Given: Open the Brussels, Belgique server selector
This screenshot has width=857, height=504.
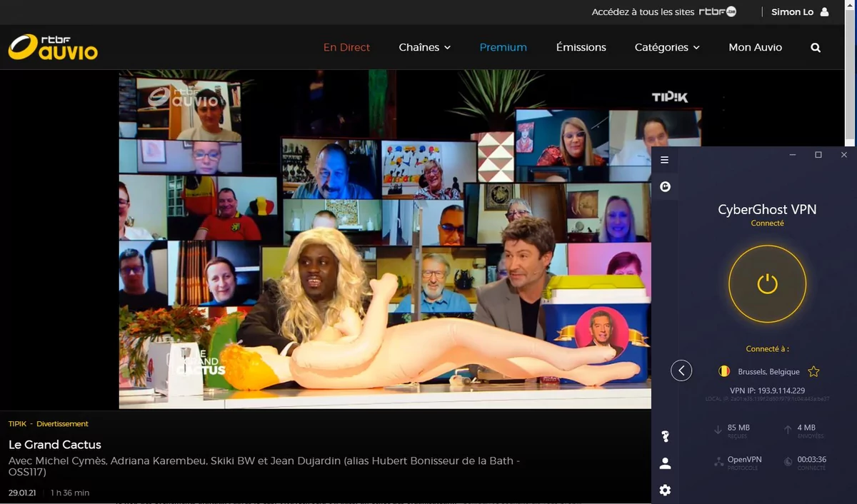Looking at the screenshot, I should (768, 371).
